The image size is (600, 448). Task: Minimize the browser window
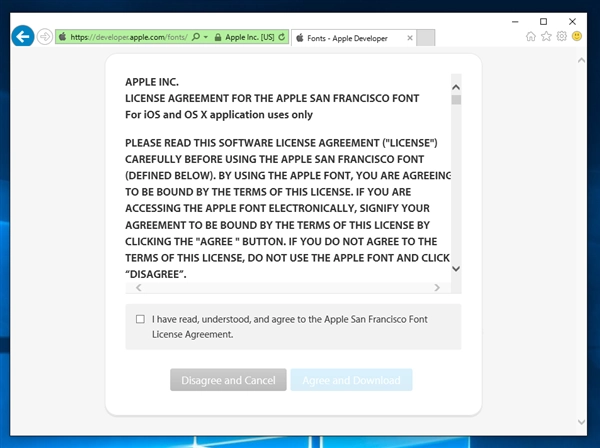[515, 22]
